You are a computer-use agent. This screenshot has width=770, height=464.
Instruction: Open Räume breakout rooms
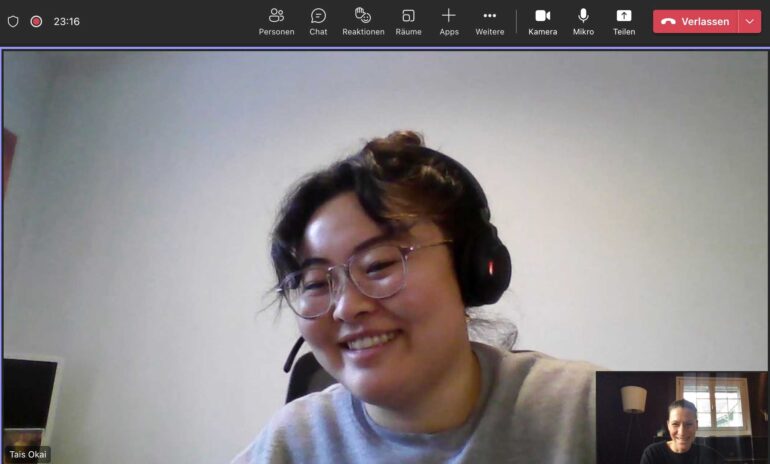(408, 21)
